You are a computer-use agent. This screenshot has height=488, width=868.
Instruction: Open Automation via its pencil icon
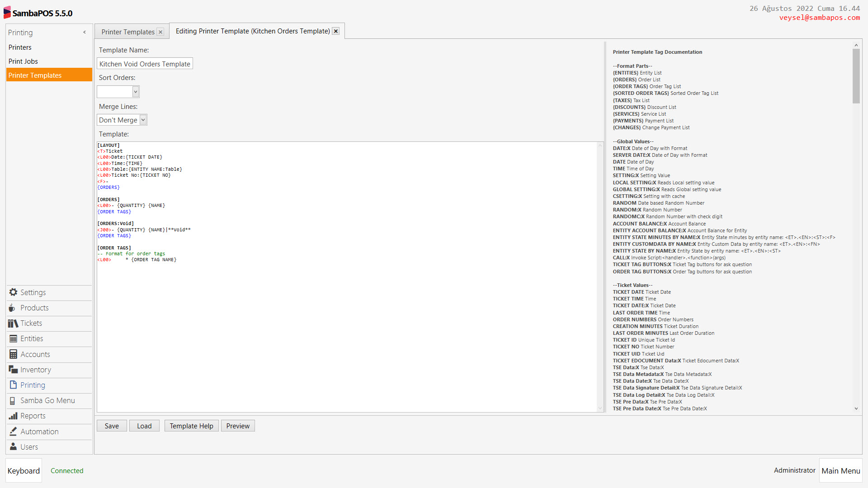(13, 432)
